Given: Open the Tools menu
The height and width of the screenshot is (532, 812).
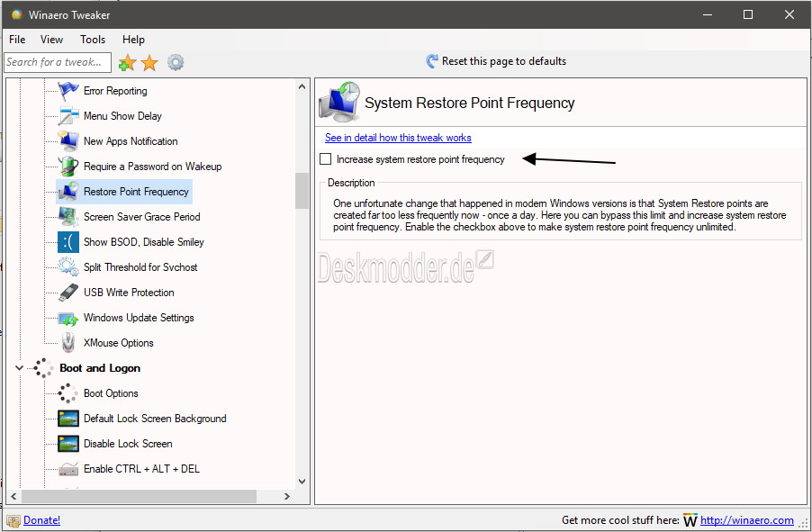Looking at the screenshot, I should click(x=93, y=40).
